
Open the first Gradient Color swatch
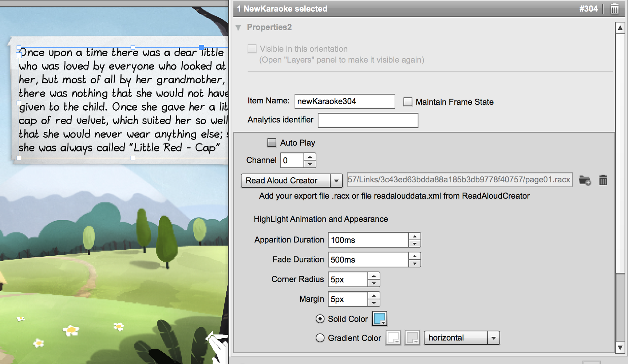pyautogui.click(x=393, y=338)
